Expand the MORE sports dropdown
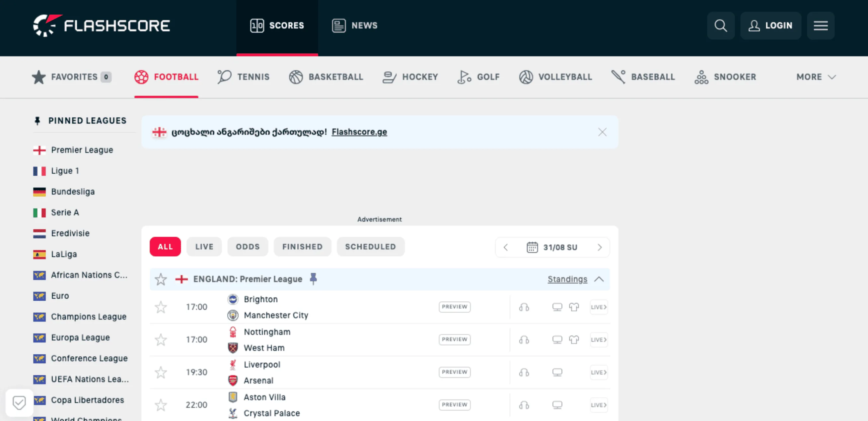The width and height of the screenshot is (868, 421). pyautogui.click(x=816, y=77)
